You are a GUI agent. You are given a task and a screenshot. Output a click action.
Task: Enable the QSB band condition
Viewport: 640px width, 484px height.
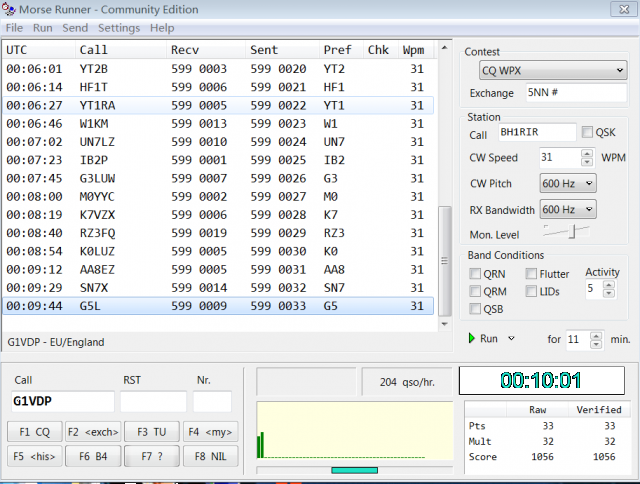coord(475,309)
